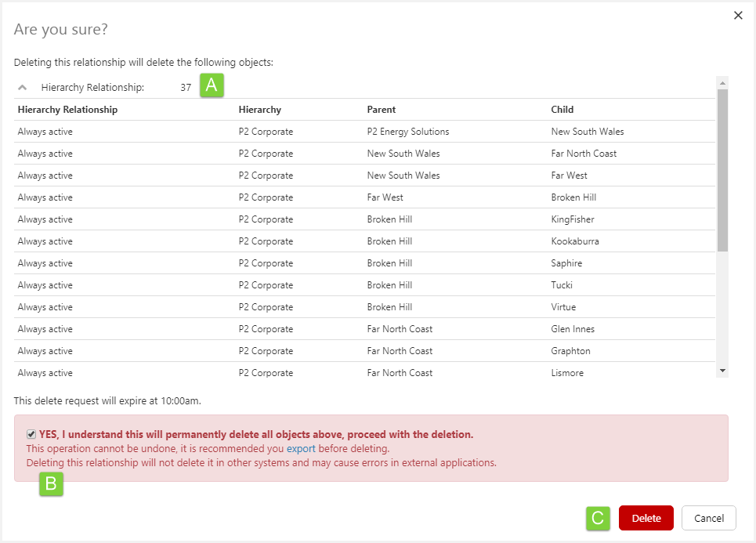This screenshot has width=756, height=543.
Task: Select the Kookaburra child row
Action: pos(575,241)
